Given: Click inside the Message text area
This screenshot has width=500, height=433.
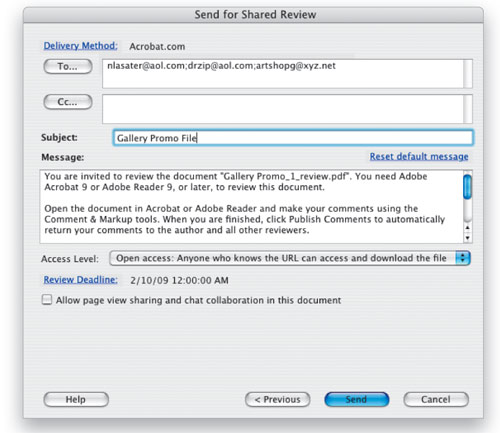Looking at the screenshot, I should (252, 207).
